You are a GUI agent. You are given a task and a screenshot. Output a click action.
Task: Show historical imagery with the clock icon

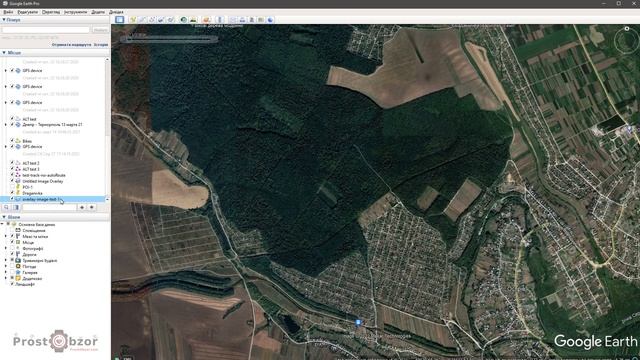point(184,20)
